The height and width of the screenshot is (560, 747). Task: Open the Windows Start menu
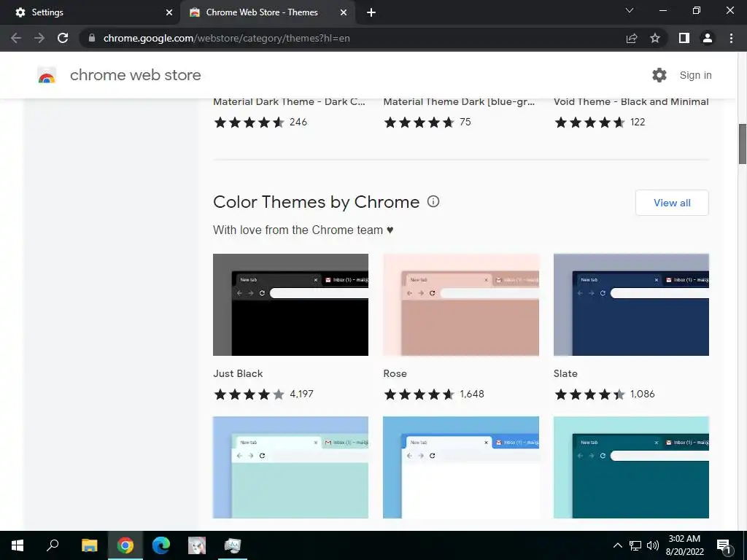click(18, 545)
